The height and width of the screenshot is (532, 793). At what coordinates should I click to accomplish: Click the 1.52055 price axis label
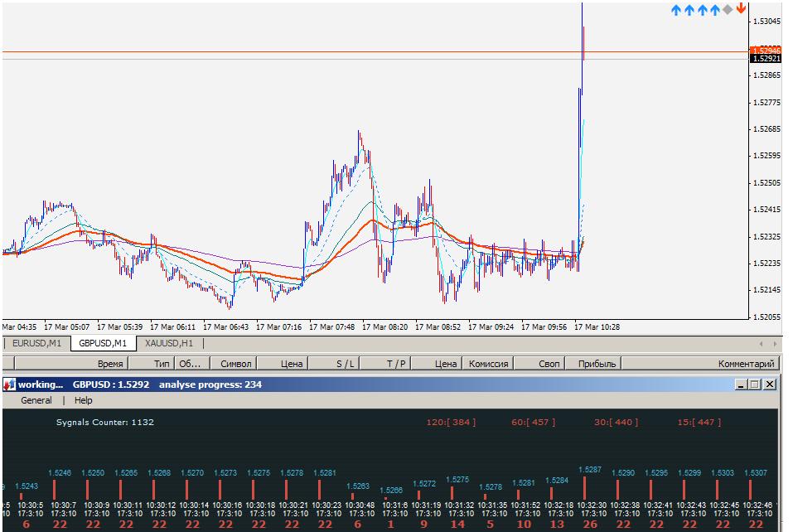click(766, 317)
